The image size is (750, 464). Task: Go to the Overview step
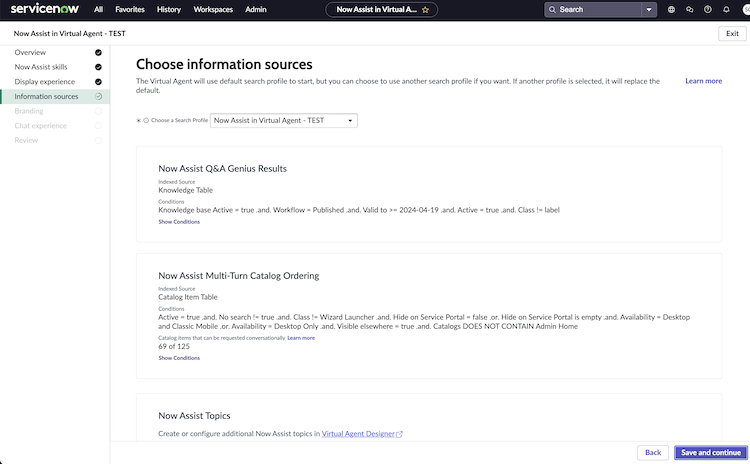[30, 52]
